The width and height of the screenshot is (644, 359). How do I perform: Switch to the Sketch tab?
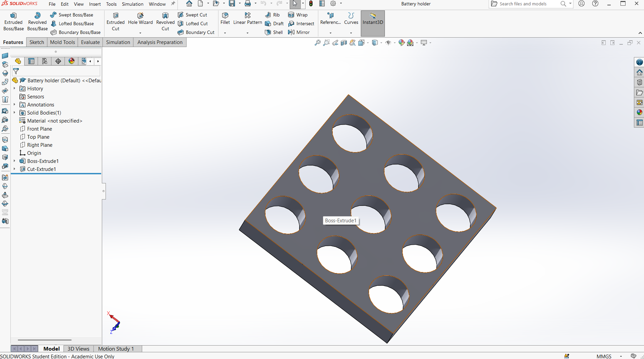[x=37, y=42]
